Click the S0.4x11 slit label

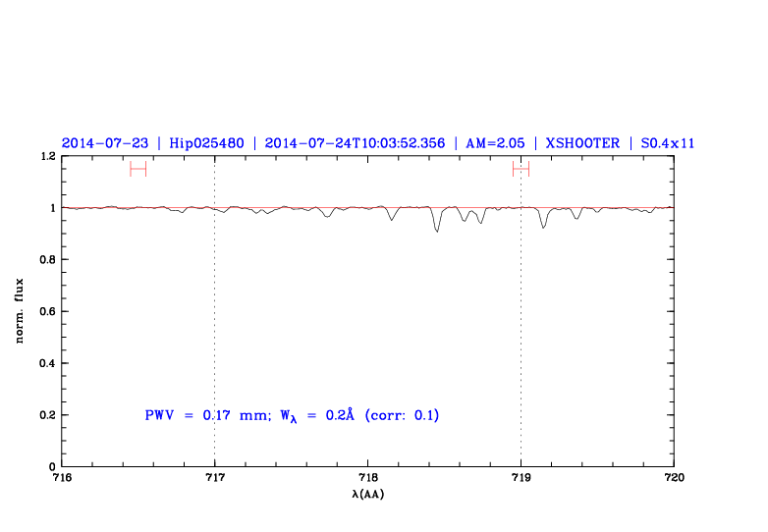(x=668, y=143)
